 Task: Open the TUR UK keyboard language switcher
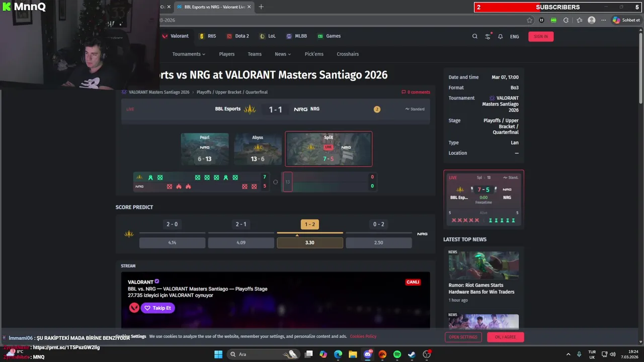point(592,354)
